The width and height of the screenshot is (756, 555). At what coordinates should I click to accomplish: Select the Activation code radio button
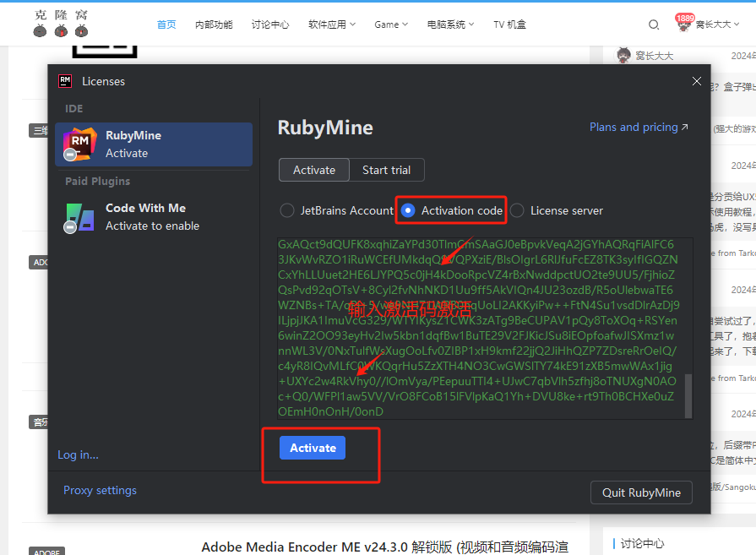click(x=408, y=210)
